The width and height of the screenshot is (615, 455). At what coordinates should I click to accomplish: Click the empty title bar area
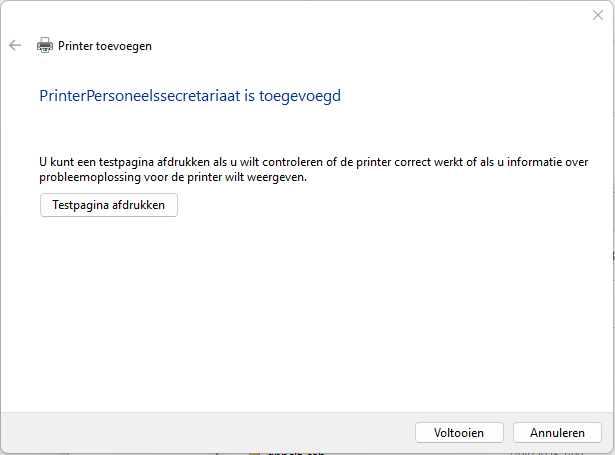click(x=300, y=15)
